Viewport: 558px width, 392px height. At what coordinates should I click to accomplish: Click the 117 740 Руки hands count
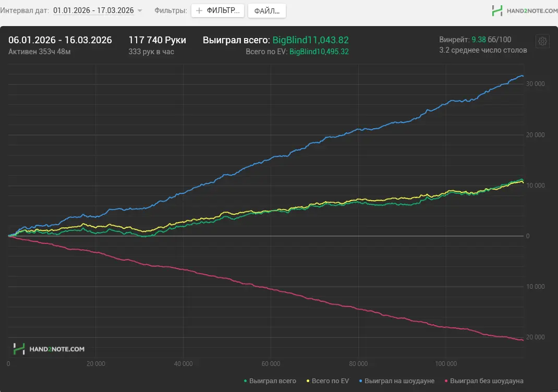pos(157,40)
